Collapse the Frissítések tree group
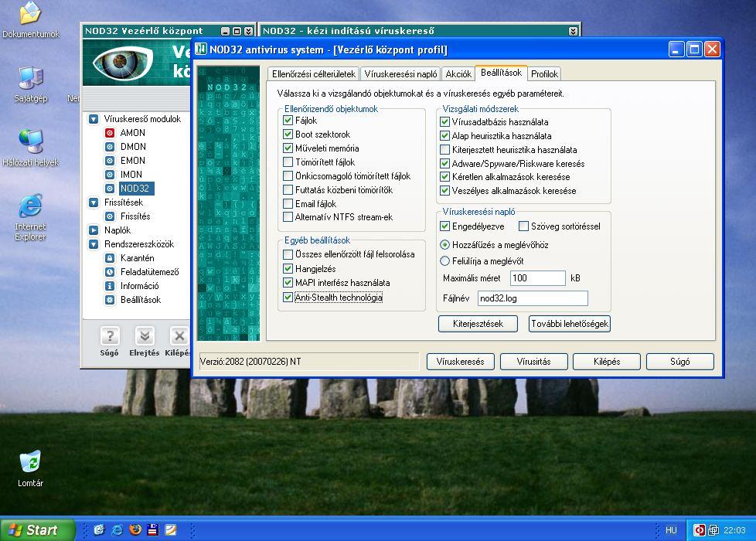 (x=94, y=202)
